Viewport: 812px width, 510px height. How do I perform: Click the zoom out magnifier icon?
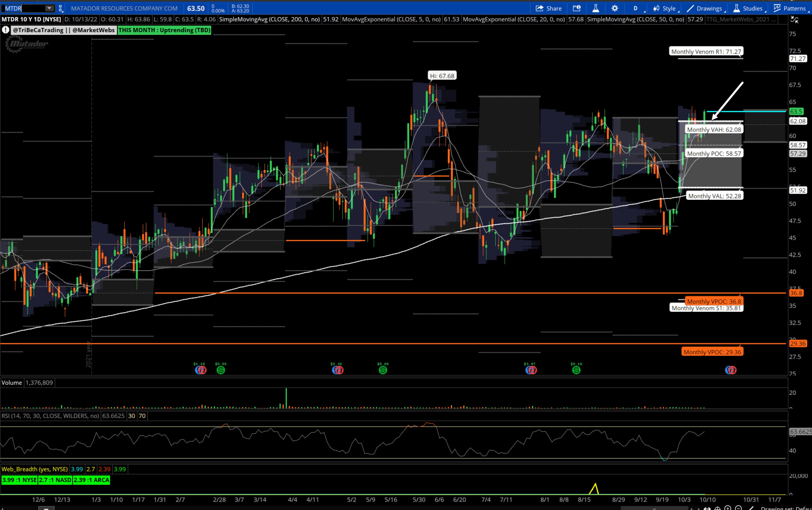(738, 508)
